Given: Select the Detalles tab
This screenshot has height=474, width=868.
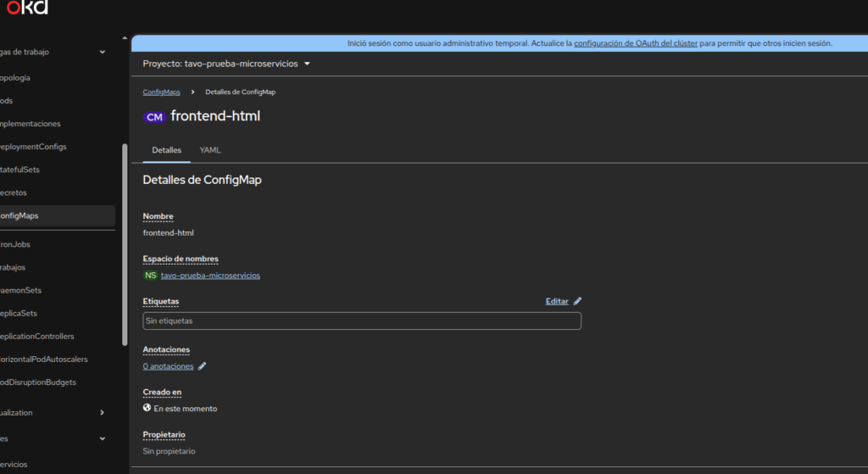Looking at the screenshot, I should [x=166, y=150].
